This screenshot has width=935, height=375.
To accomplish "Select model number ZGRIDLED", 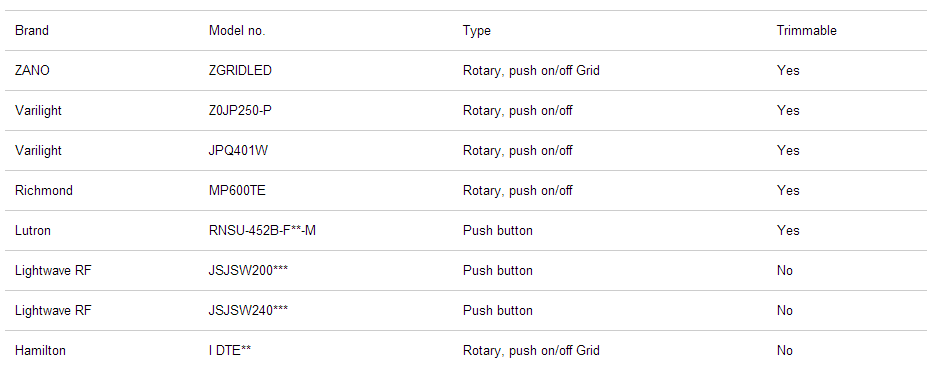I will tap(240, 70).
